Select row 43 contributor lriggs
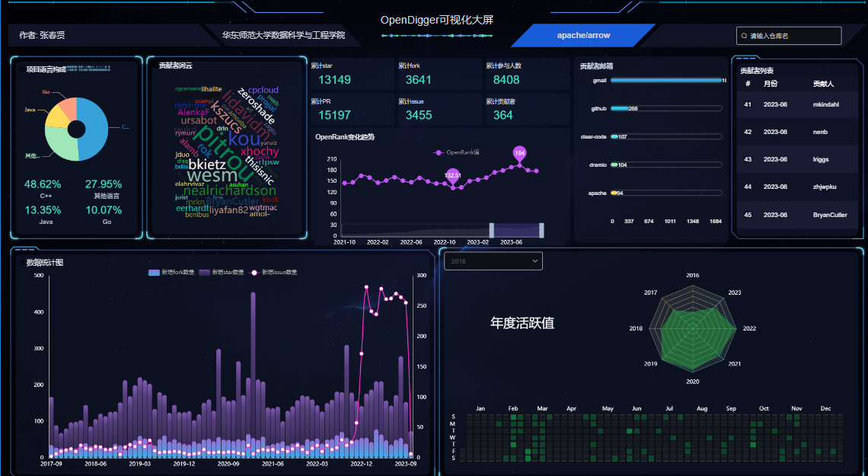The image size is (868, 476). click(798, 159)
